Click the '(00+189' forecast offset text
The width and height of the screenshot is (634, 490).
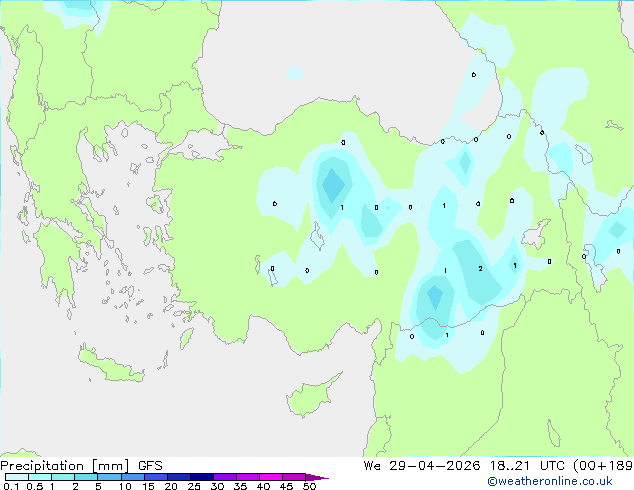tap(603, 466)
